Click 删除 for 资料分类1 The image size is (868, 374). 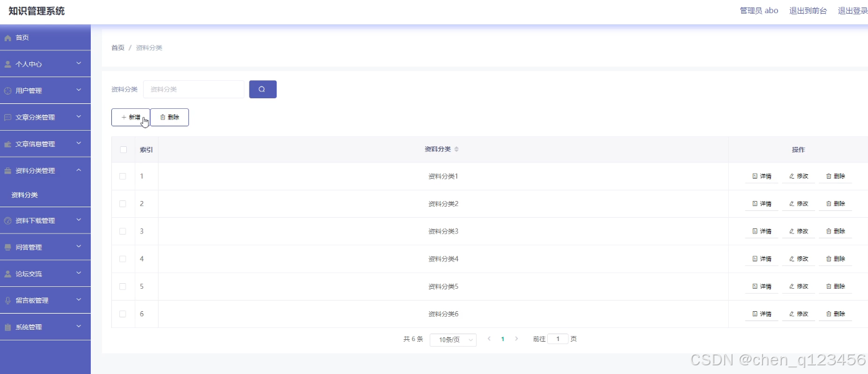point(835,177)
